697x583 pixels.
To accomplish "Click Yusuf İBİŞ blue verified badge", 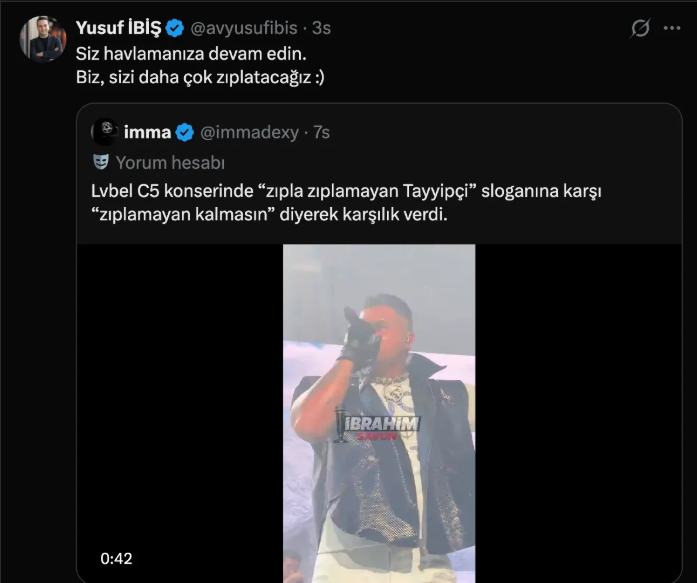I will [x=175, y=29].
